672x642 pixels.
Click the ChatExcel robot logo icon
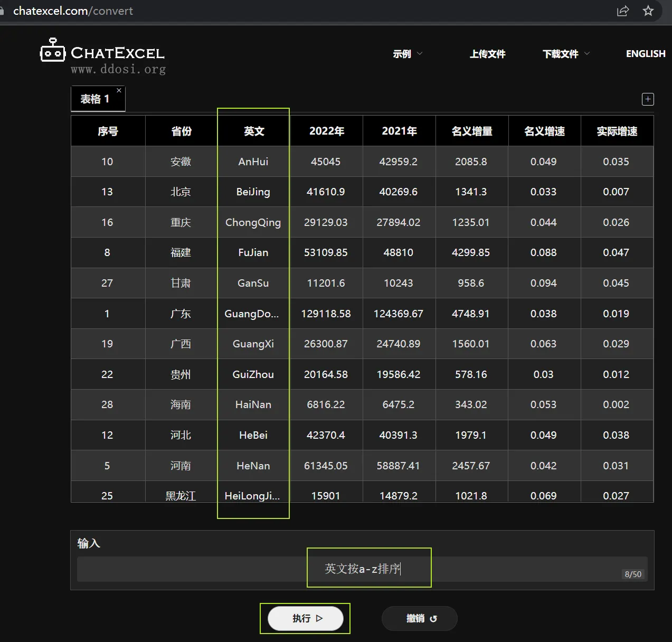click(53, 51)
